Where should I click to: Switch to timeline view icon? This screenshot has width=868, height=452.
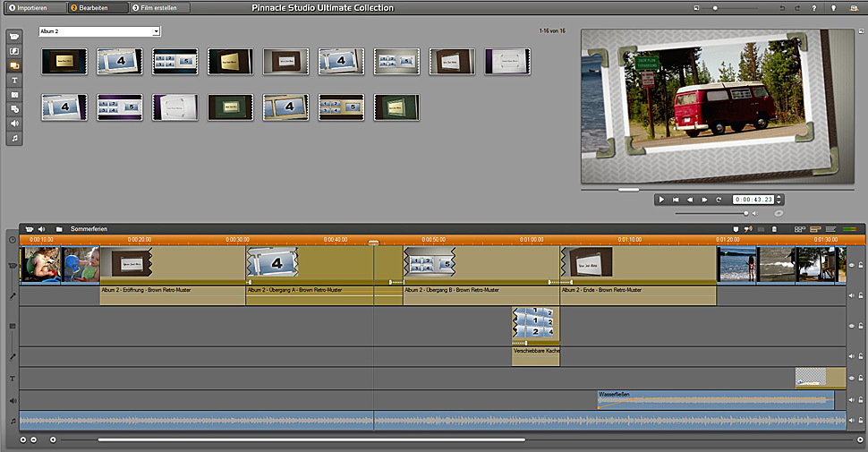click(x=815, y=229)
